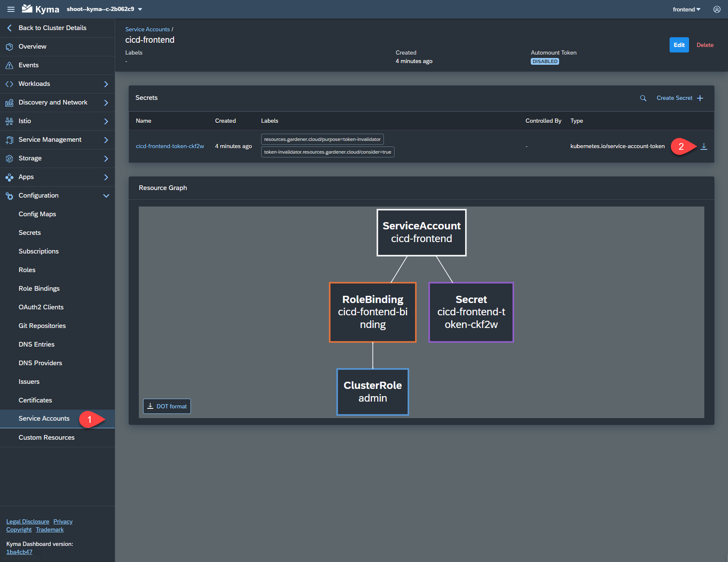Click dashboard version 1ba4cb47 link
728x562 pixels.
[19, 552]
